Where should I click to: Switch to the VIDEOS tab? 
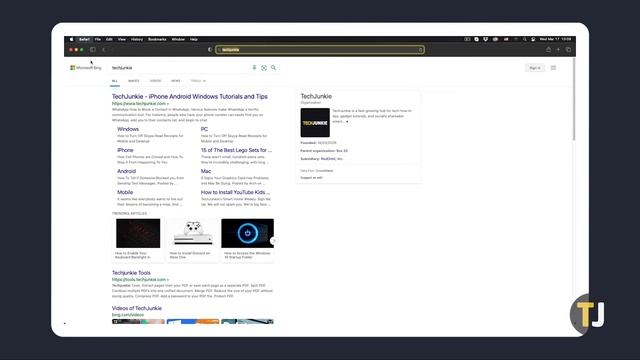tap(155, 81)
